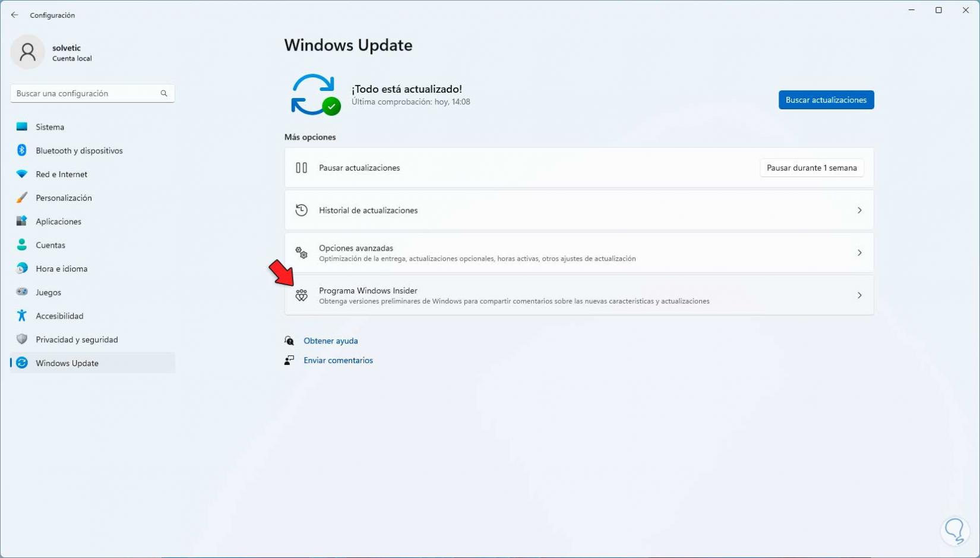The height and width of the screenshot is (558, 980).
Task: Click Pausar durante 1 semana
Action: (812, 168)
